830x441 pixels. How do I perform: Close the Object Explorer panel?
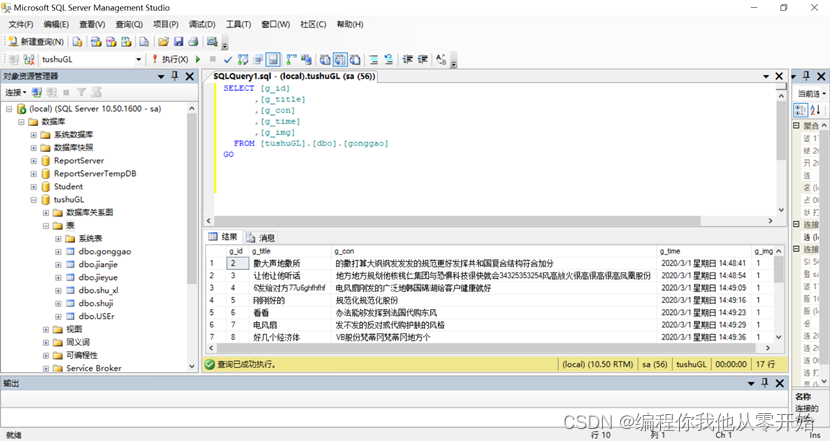pyautogui.click(x=190, y=76)
